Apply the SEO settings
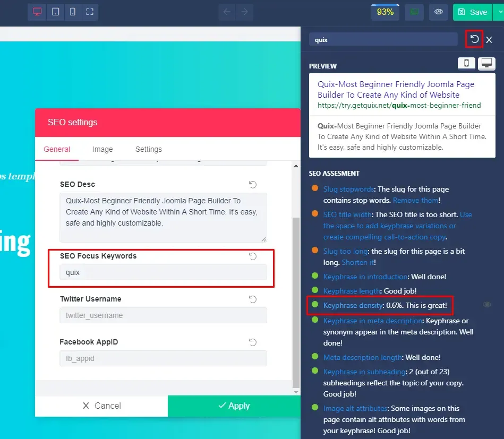 click(234, 406)
